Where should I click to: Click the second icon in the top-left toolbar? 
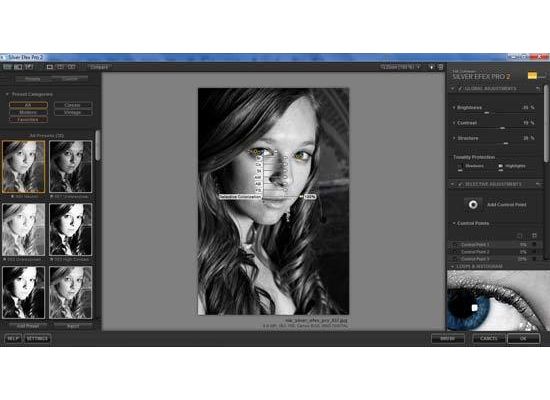click(18, 67)
